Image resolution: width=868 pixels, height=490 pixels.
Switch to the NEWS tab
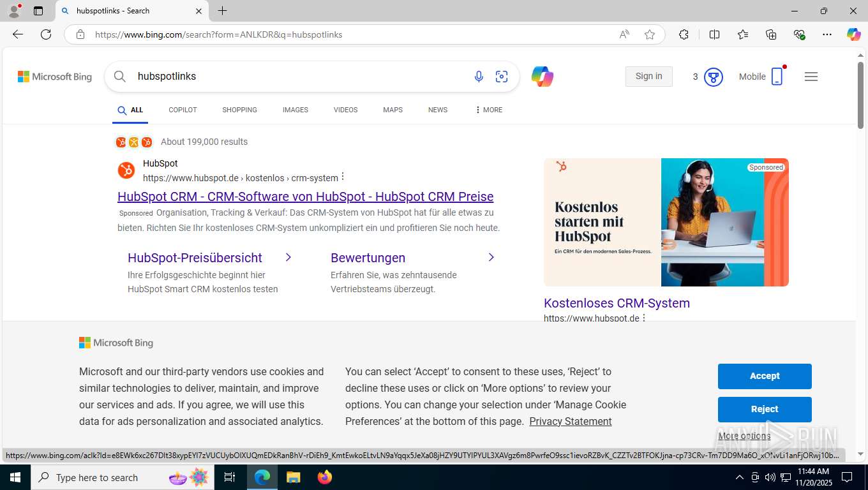click(438, 110)
